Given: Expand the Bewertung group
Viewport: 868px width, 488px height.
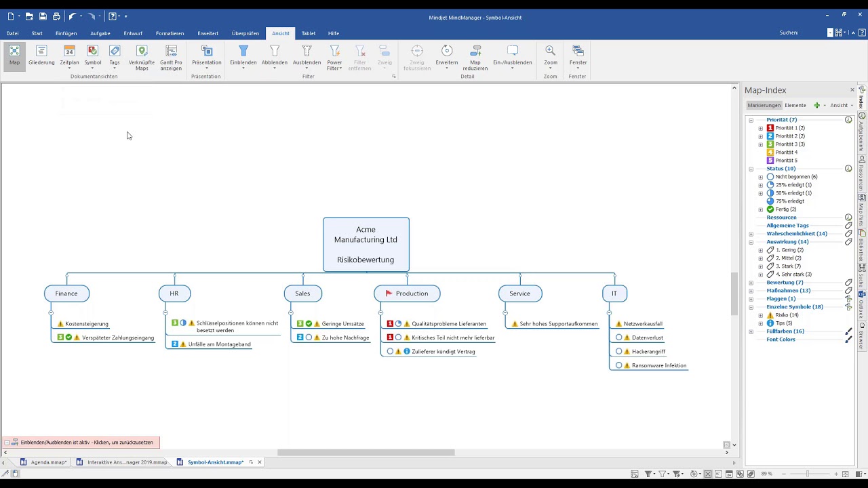Looking at the screenshot, I should click(x=751, y=283).
